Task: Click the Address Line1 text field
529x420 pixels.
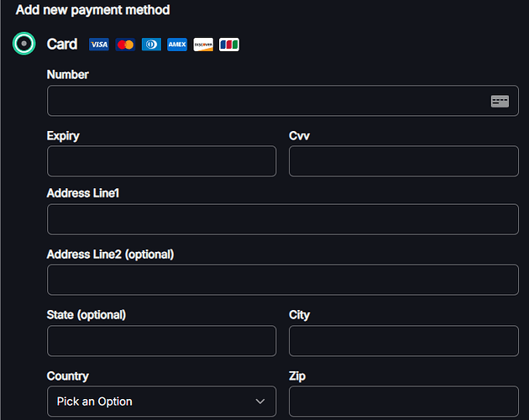Action: point(282,219)
